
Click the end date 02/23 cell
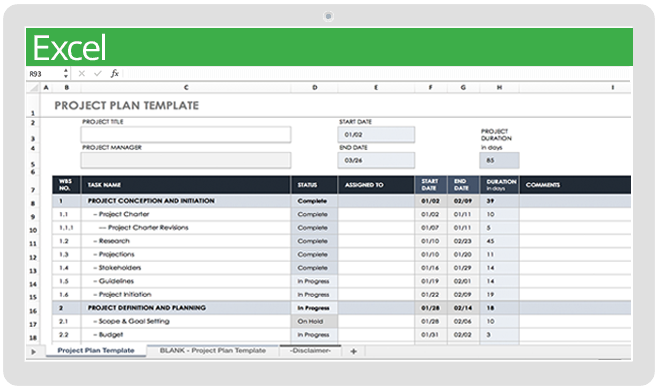point(463,241)
